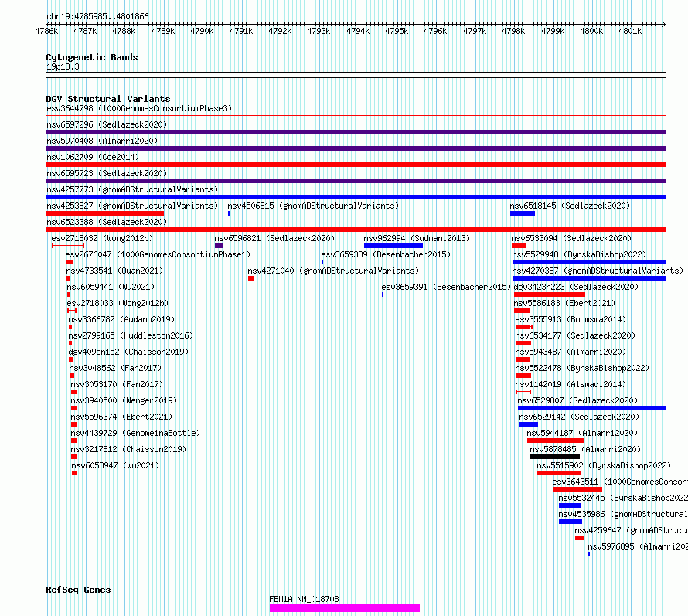Select the nsv6597296 (Sedlazeck2020) purple variant bar

click(x=356, y=132)
